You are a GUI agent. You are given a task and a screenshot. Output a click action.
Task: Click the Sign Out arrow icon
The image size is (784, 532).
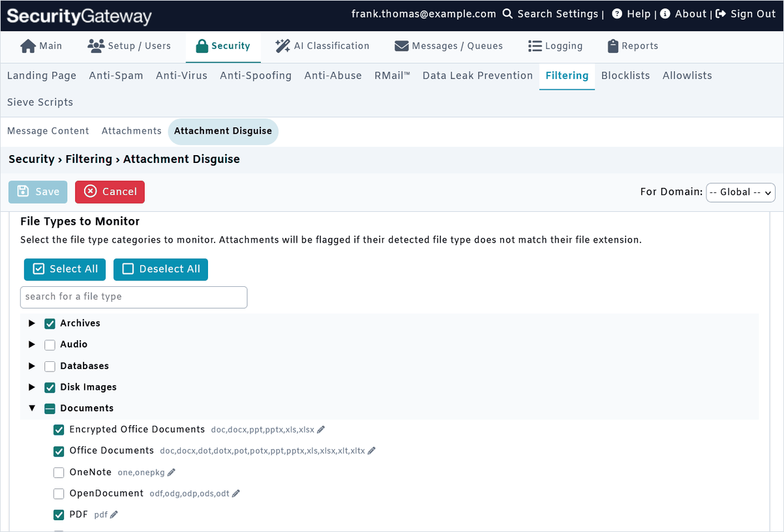pyautogui.click(x=721, y=14)
